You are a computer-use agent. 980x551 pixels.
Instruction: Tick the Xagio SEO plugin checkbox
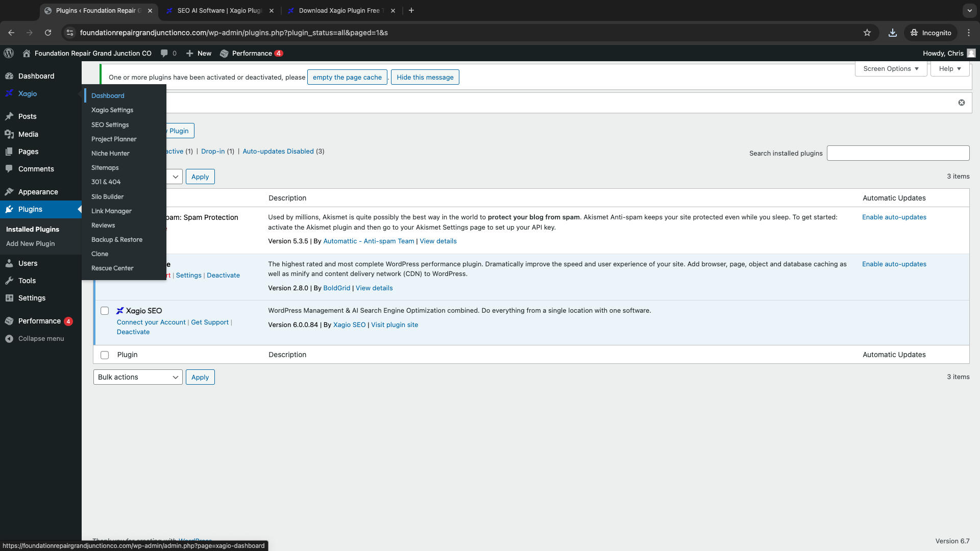click(x=105, y=311)
